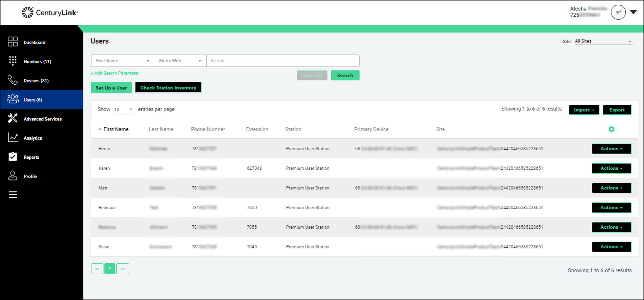
Task: Change the entries per page dropdown
Action: [x=124, y=110]
